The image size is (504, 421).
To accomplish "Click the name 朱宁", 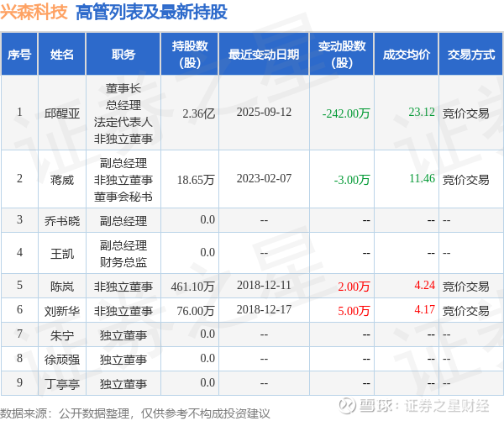I will click(61, 335).
